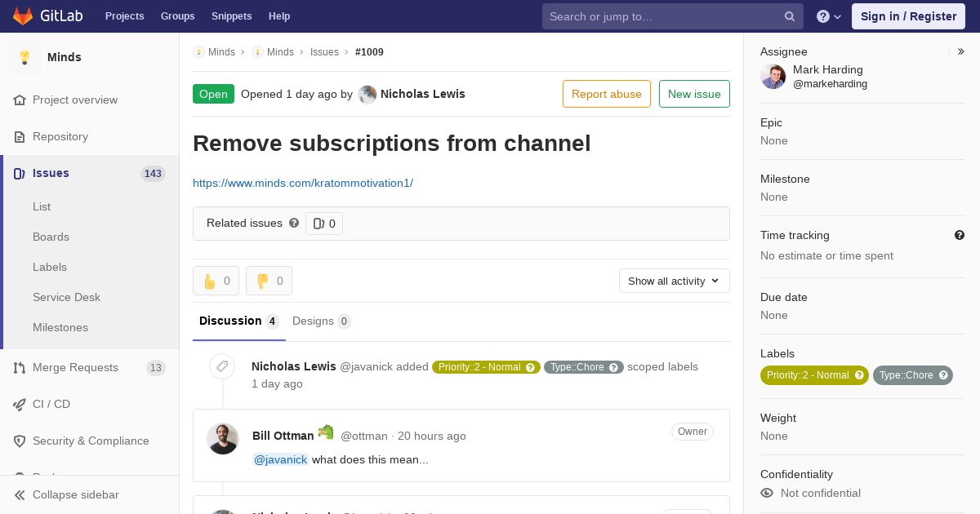
Task: Click the Sign in / Register button
Action: 908,16
